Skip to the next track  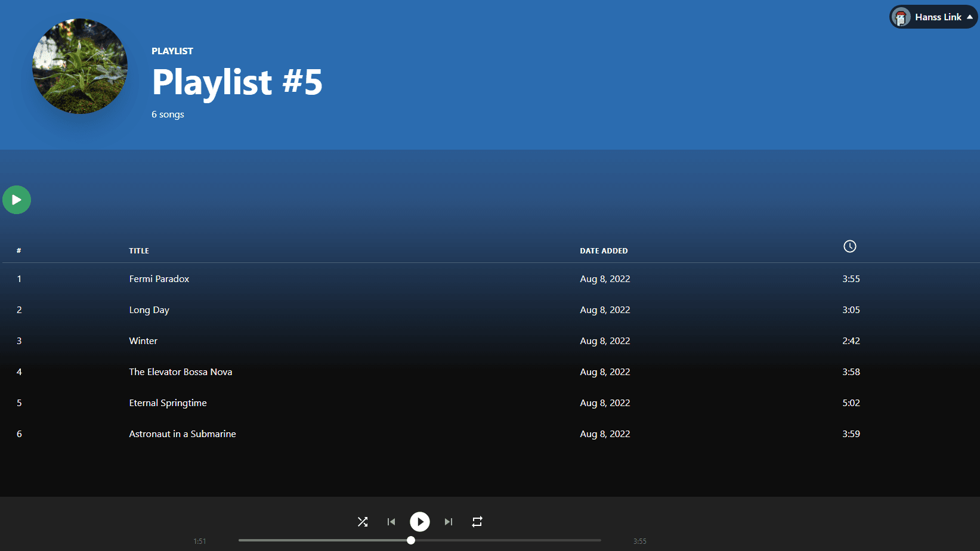point(449,522)
